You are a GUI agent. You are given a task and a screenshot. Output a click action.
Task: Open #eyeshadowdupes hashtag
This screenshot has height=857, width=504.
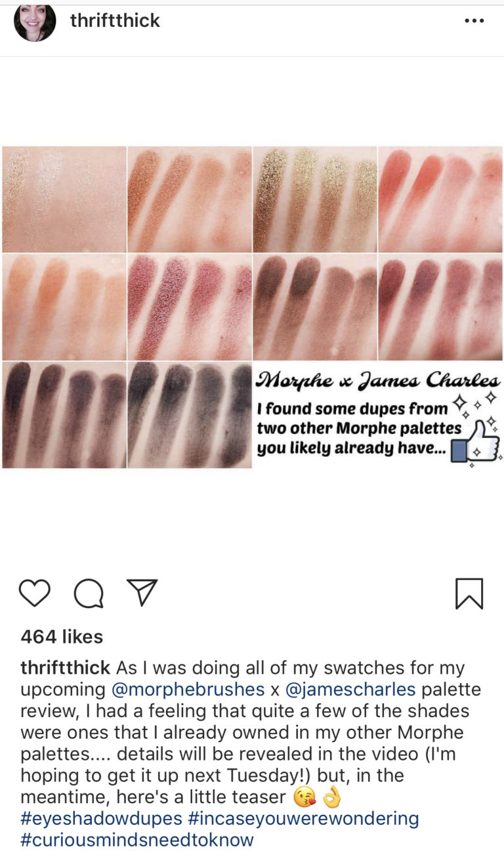coord(102,818)
